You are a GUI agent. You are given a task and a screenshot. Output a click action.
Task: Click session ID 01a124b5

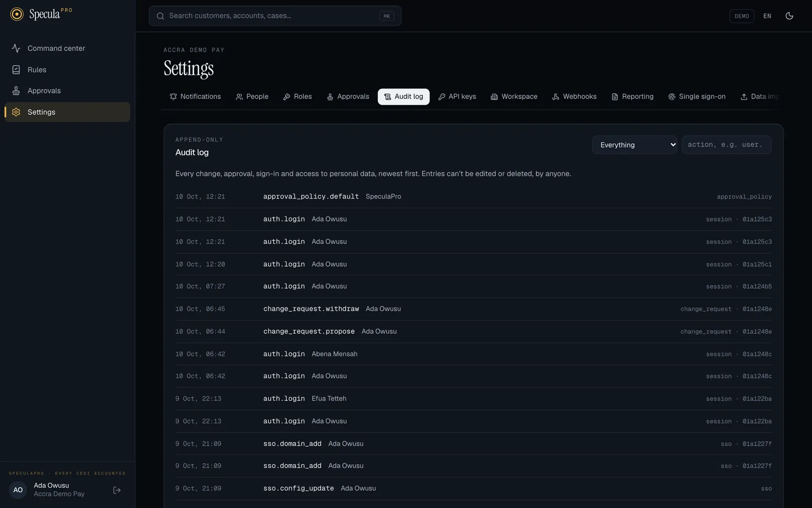757,287
